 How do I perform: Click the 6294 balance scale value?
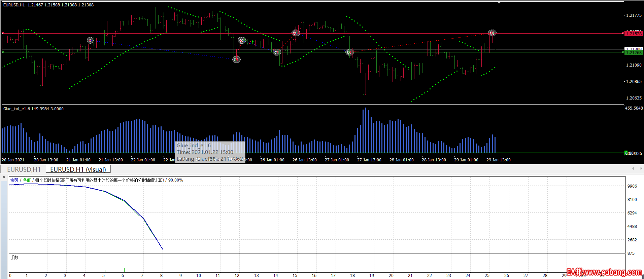point(632,213)
